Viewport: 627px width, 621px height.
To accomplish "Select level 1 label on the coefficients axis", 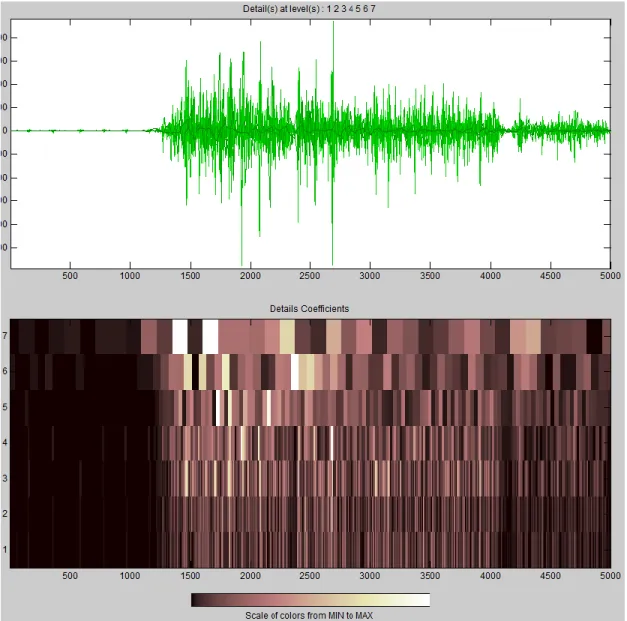I will [5, 549].
